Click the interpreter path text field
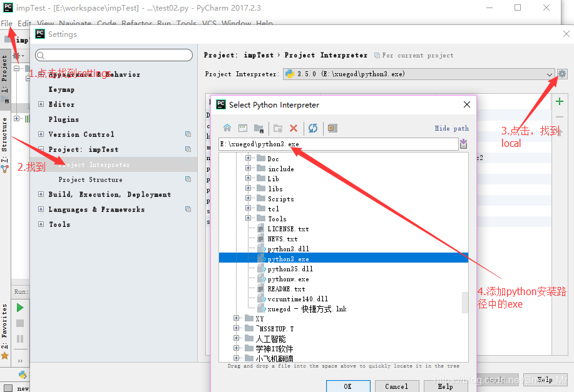Viewport: 574px width, 392px height. point(338,144)
